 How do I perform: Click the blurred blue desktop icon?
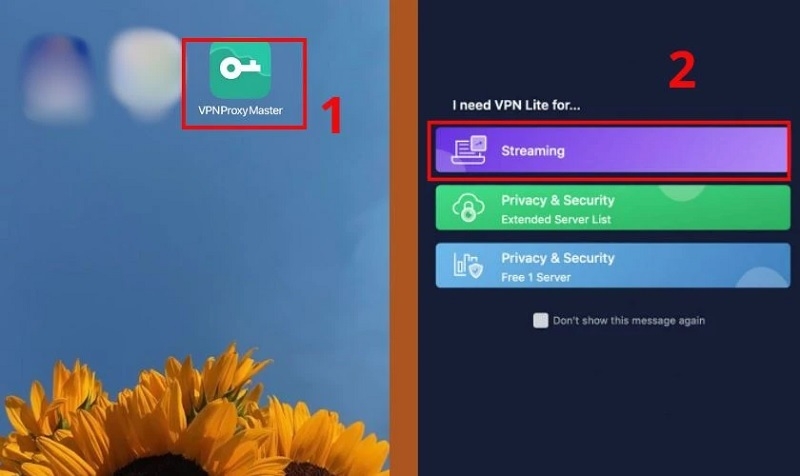coord(57,77)
